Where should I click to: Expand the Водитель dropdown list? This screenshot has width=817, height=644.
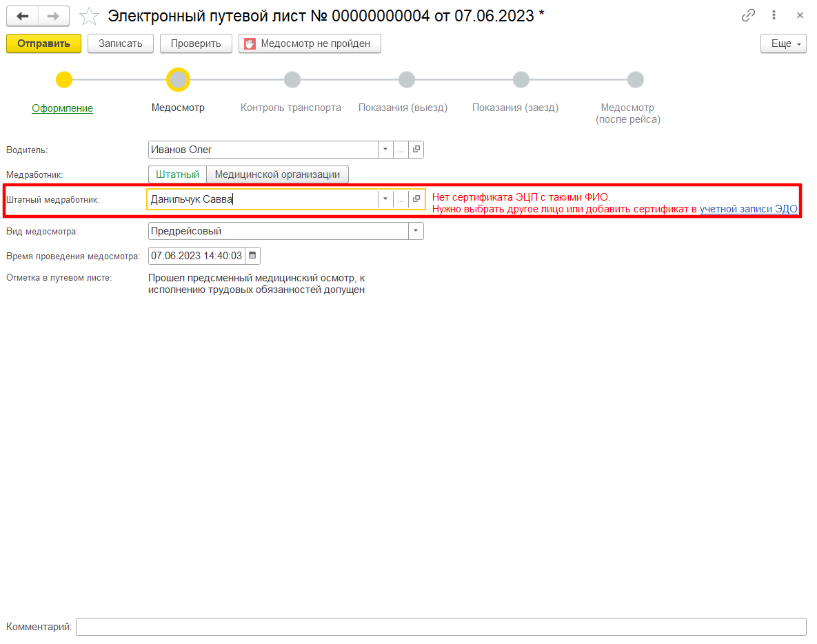tap(385, 150)
